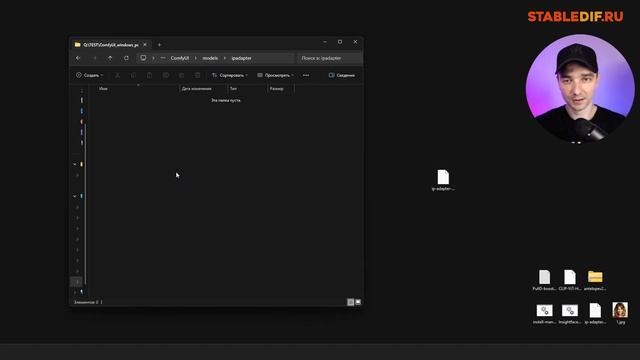Go back with the Explorer back arrow
Screen dimensions: 640x360
point(78,58)
